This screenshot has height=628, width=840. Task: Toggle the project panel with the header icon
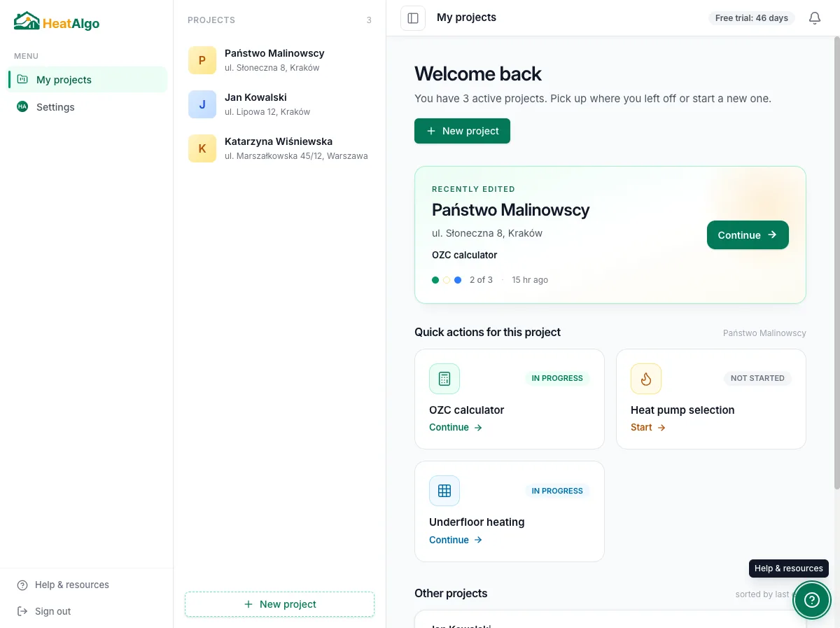[413, 18]
